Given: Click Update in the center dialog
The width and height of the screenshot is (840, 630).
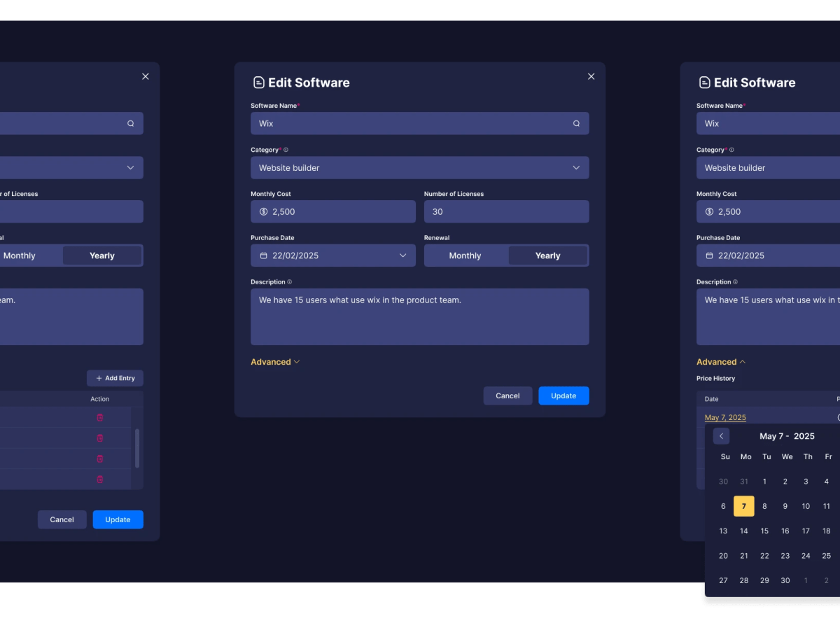Looking at the screenshot, I should (x=563, y=395).
